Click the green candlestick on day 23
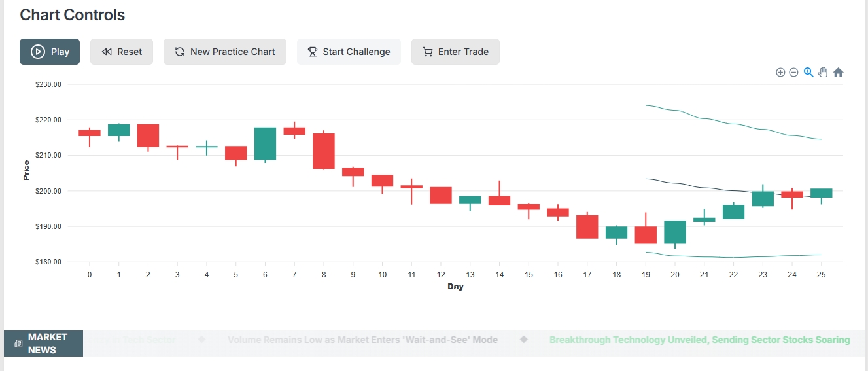 (763, 199)
